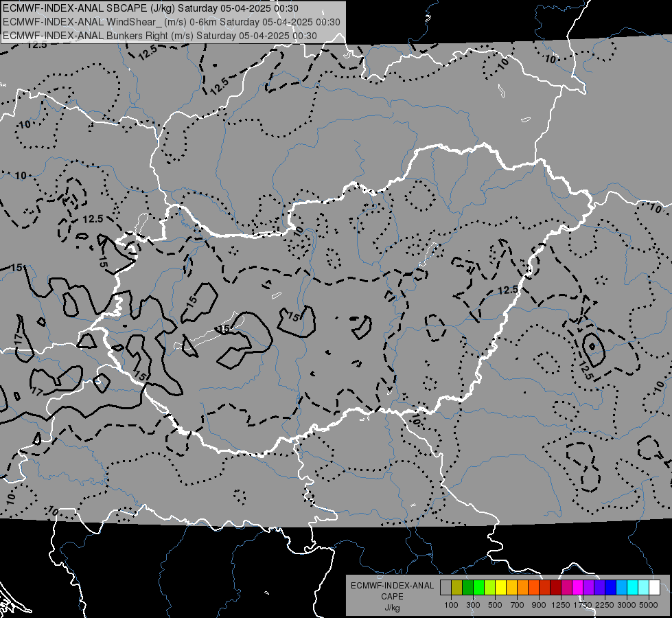This screenshot has width=672, height=618.
Task: Select the 700 legend scale value
Action: 518,605
